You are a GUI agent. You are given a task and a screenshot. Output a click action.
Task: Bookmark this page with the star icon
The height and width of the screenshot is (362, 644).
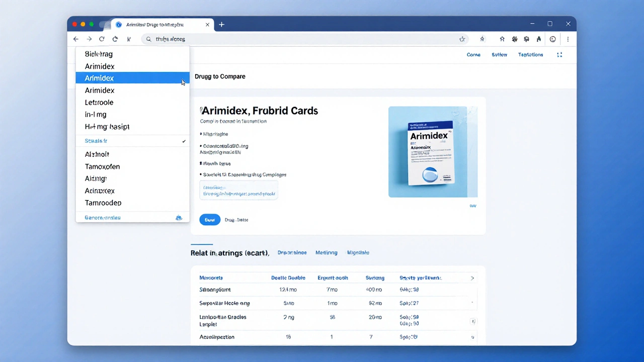pos(462,39)
